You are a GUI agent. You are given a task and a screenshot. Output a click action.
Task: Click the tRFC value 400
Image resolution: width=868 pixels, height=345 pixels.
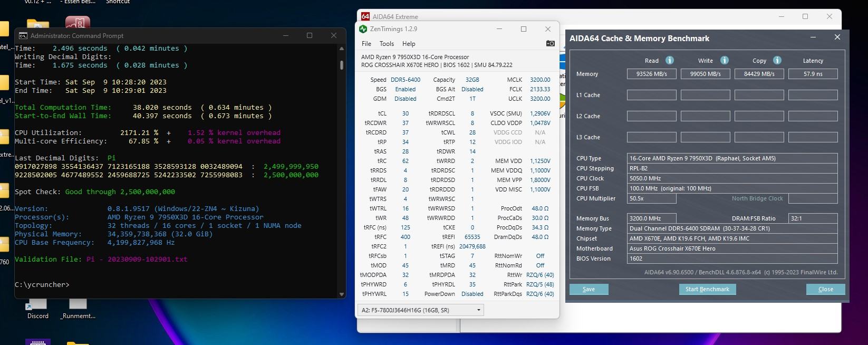(x=406, y=237)
